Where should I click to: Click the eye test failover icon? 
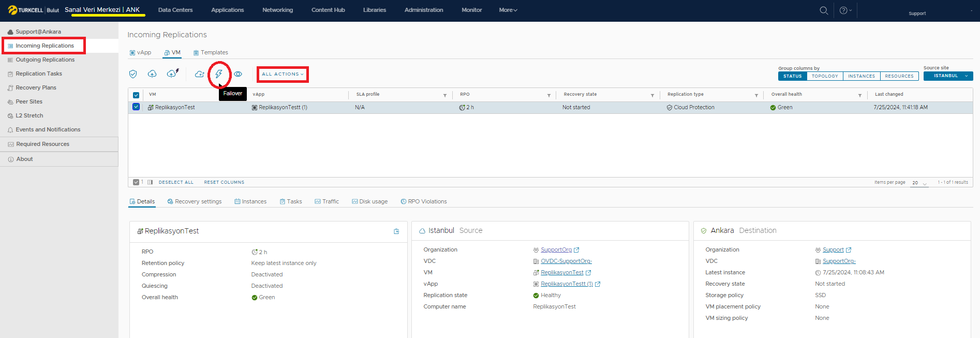[238, 74]
